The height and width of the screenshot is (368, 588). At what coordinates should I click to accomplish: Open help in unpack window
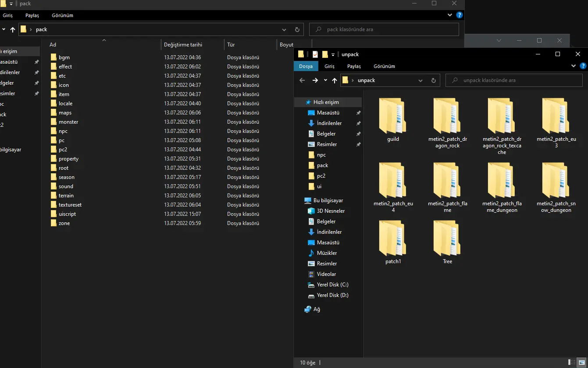(583, 66)
